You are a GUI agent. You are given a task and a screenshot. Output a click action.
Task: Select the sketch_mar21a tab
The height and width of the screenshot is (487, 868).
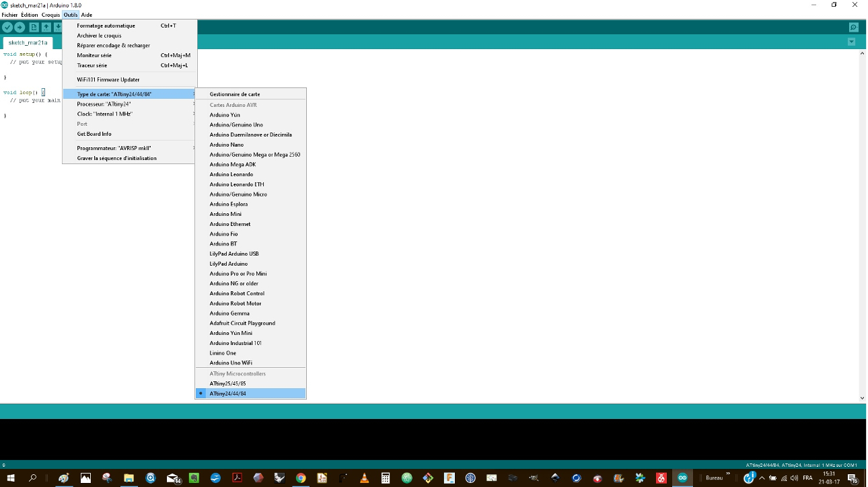click(x=28, y=42)
